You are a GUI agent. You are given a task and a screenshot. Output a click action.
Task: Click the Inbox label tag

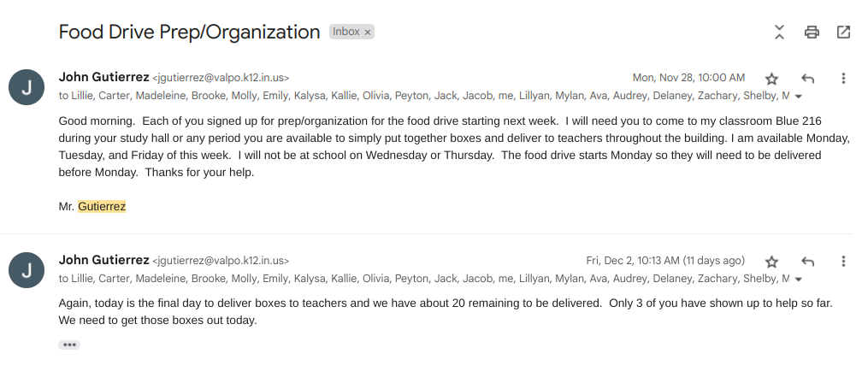pos(346,32)
